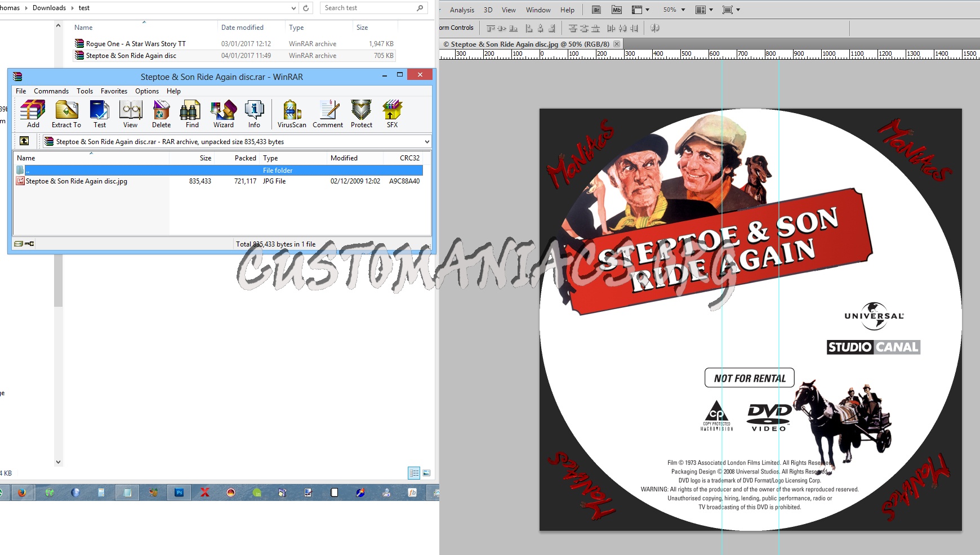This screenshot has height=555, width=980.
Task: Sort WinRAR list by CRC32 column
Action: click(409, 158)
